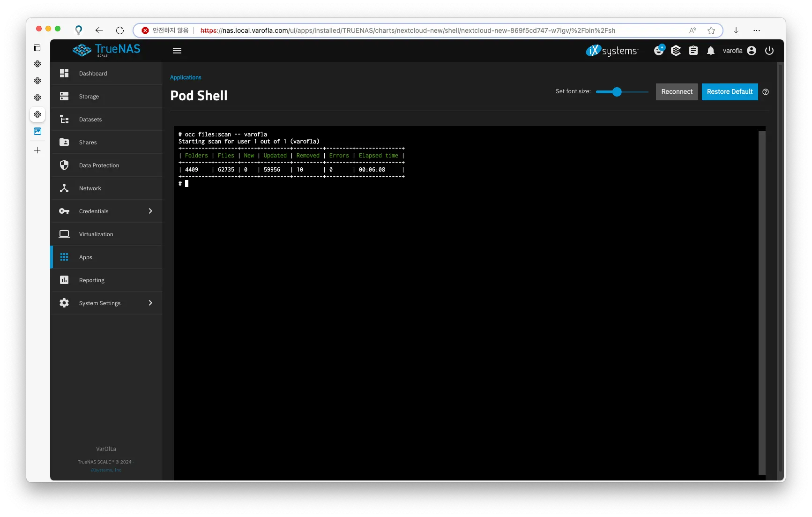Bookmark the page with star icon

click(711, 30)
